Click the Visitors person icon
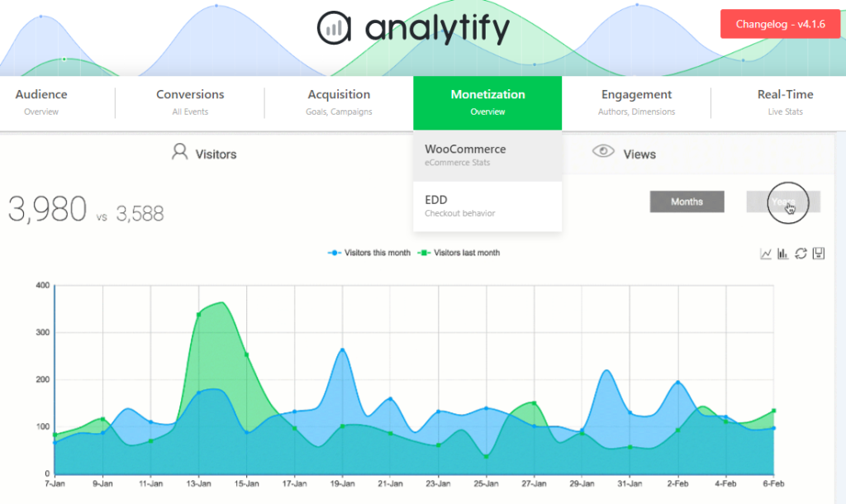This screenshot has height=504, width=846. pyautogui.click(x=179, y=152)
